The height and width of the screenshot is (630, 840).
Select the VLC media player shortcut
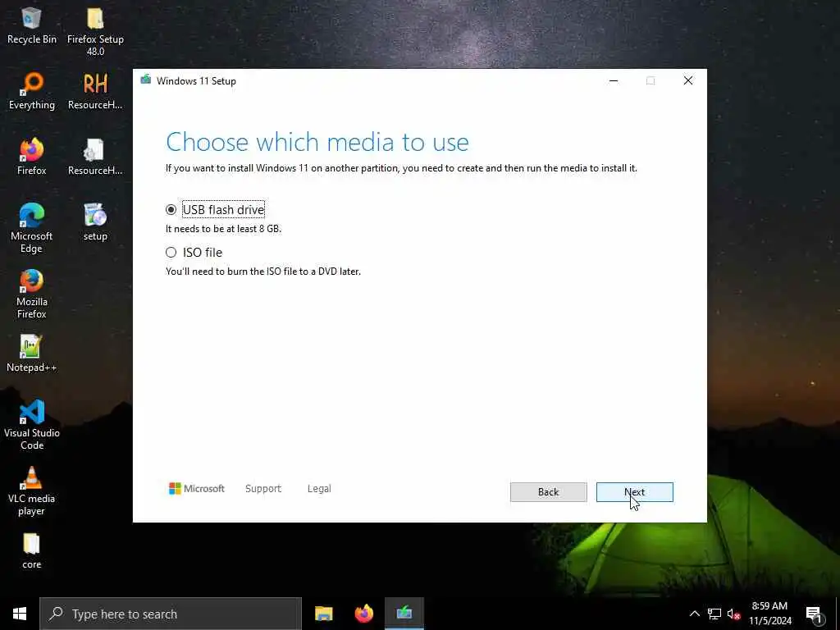[32, 491]
